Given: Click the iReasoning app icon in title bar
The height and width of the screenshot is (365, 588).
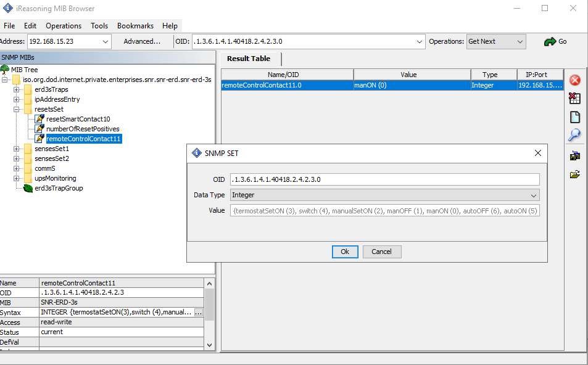Looking at the screenshot, I should click(8, 8).
